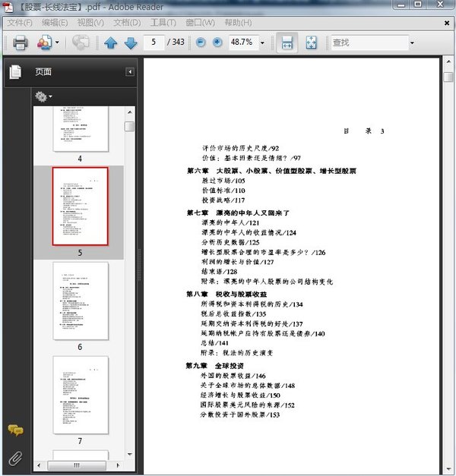Click the entry 价值标准/110
This screenshot has height=476, width=456.
[x=223, y=191]
